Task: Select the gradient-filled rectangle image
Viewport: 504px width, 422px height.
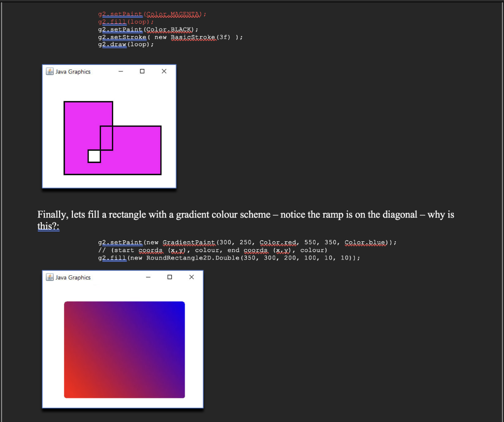Action: coord(124,350)
